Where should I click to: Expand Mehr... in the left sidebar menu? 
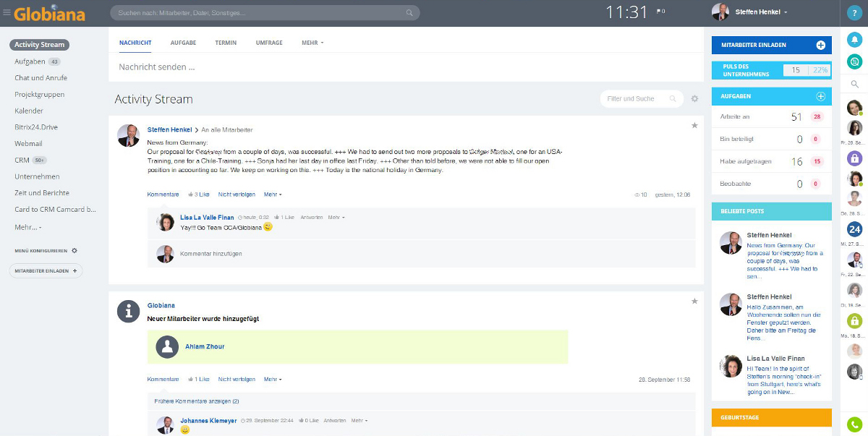click(x=28, y=227)
